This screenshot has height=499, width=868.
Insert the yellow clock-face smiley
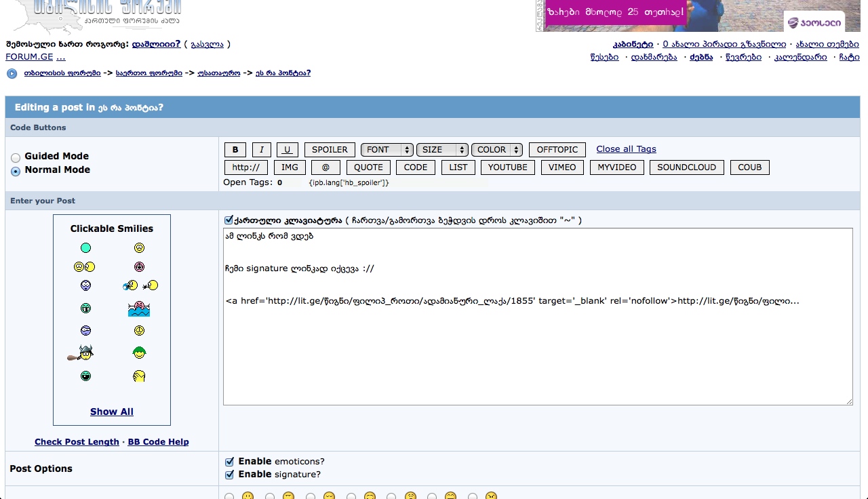pyautogui.click(x=139, y=331)
